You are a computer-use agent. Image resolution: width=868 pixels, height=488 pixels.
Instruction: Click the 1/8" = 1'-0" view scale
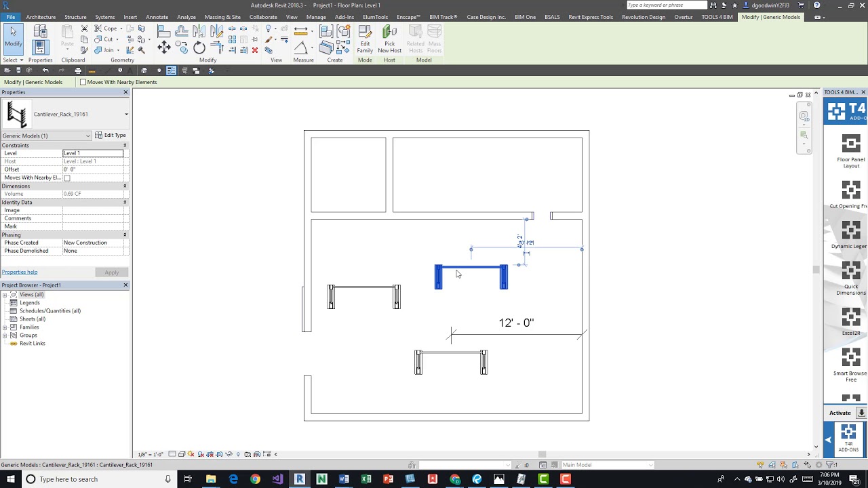151,454
